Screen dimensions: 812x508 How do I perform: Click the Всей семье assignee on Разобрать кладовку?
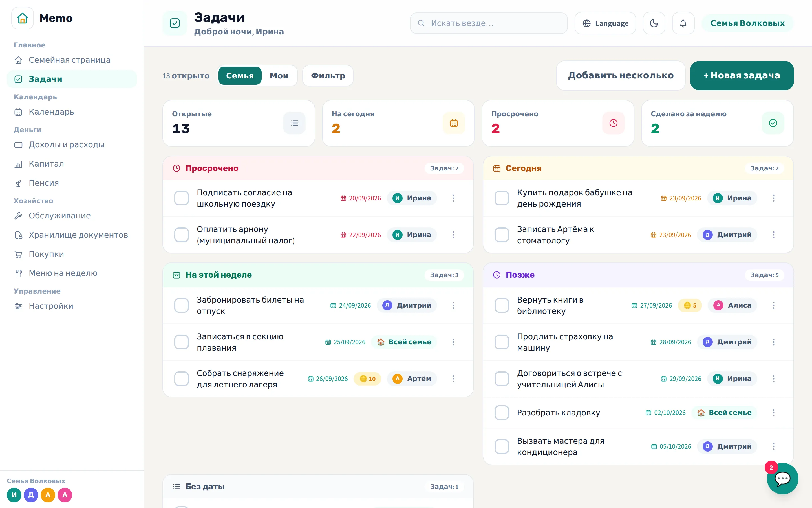(x=724, y=412)
